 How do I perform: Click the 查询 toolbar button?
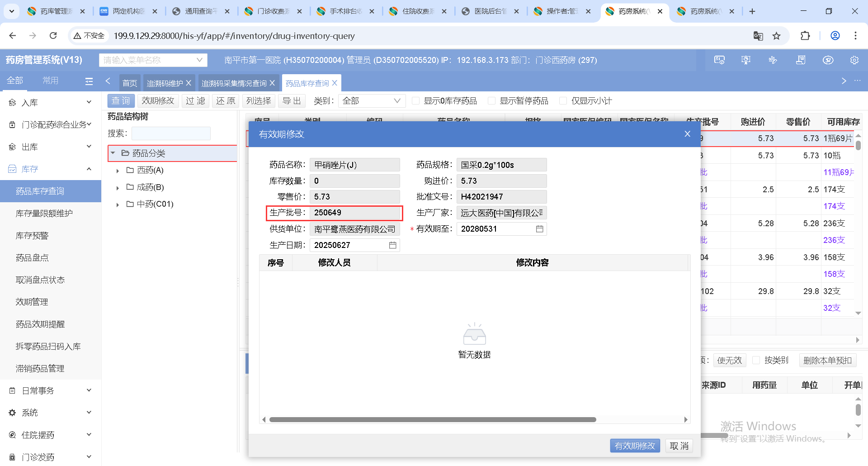coord(121,101)
